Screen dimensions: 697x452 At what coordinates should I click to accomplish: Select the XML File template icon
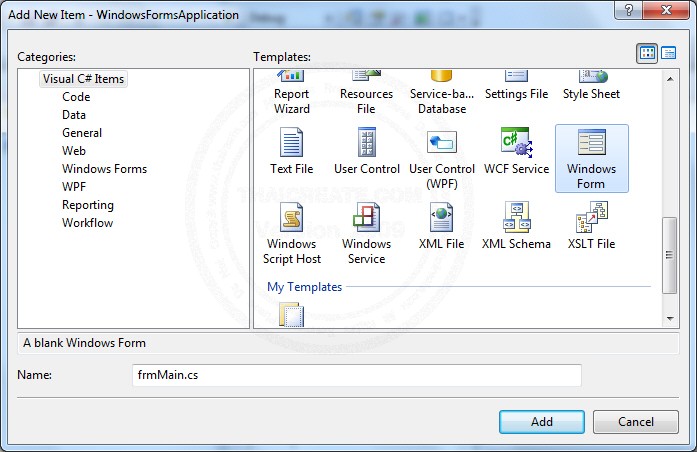point(441,217)
